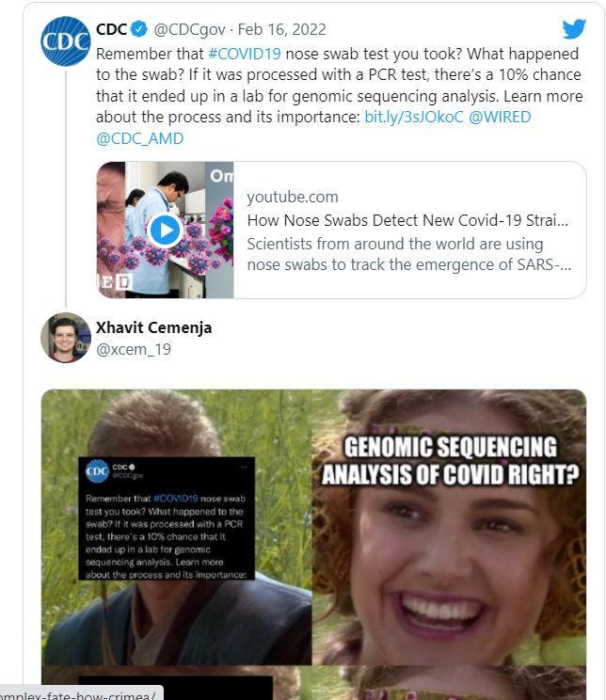Click the CDC profile avatar logo
This screenshot has width=606, height=700.
(66, 41)
